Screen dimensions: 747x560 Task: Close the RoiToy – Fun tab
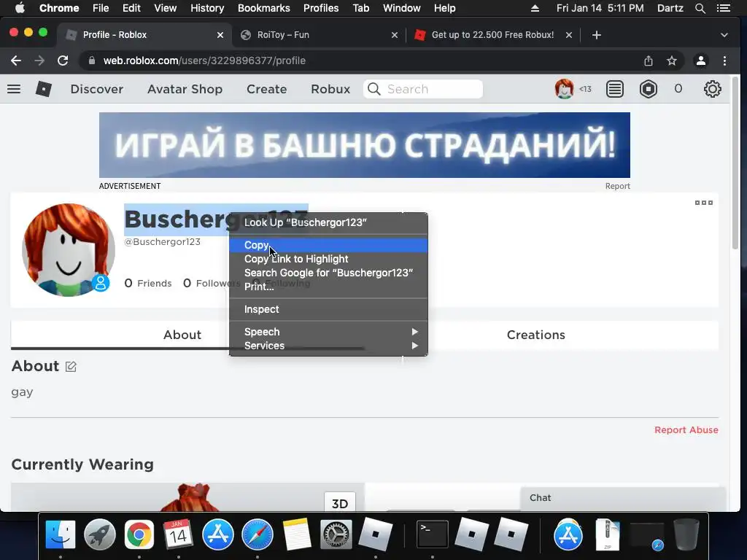(395, 35)
